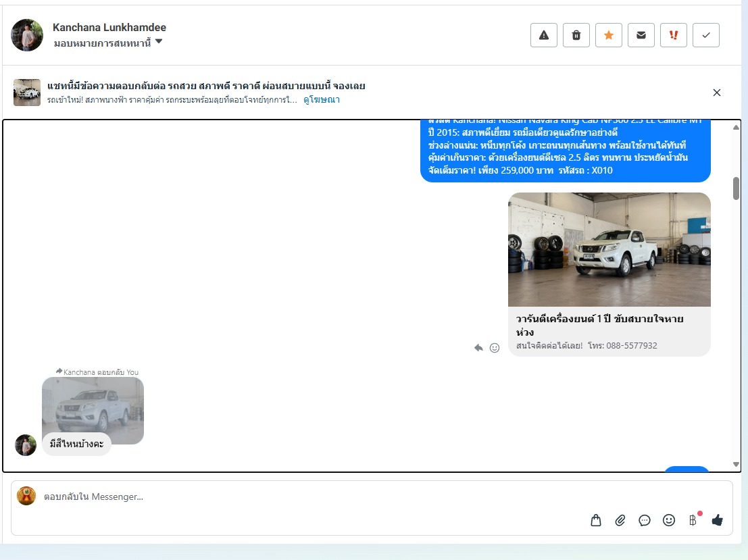Mark conversation done with checkmark
Screen dimensions: 748x560
point(706,35)
